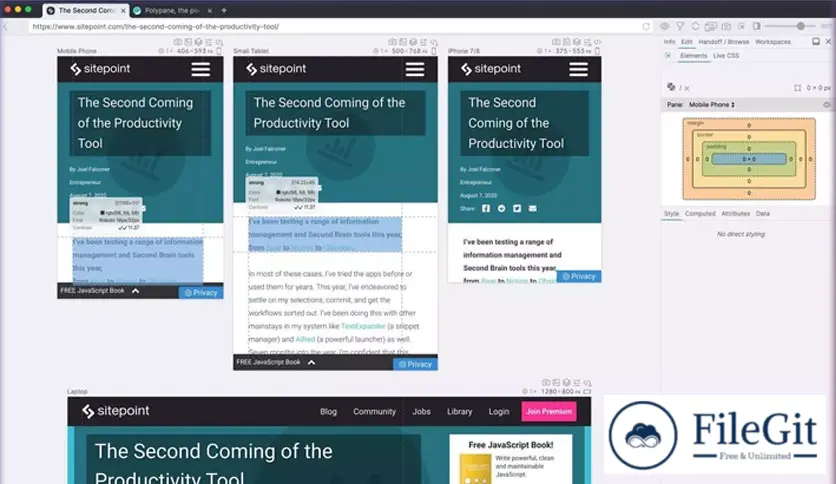Take a screenshot of the Small Tablet pane
Viewport: 836px width, 484px height.
(x=392, y=42)
